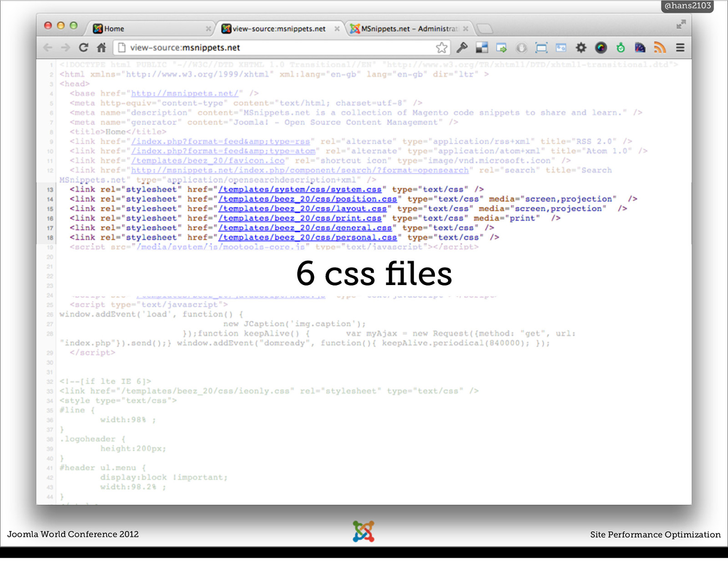Click the address bar URL field
This screenshot has height=561, width=728.
click(282, 47)
